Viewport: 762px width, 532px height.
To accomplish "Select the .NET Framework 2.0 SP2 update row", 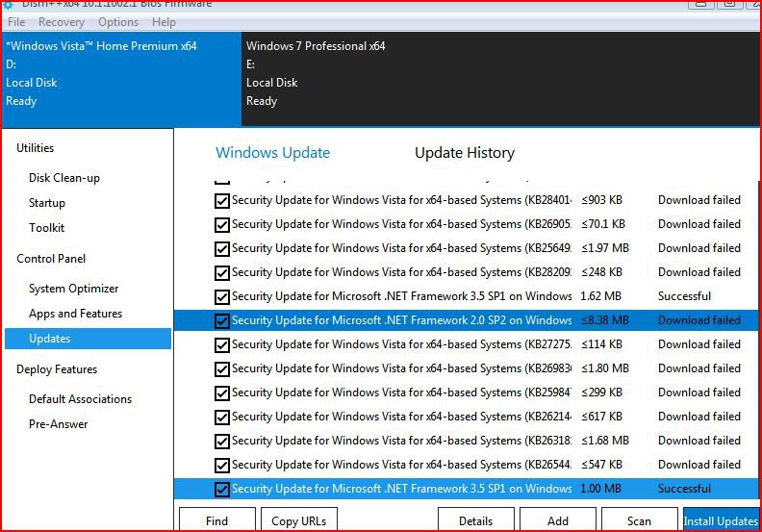I will 466,320.
